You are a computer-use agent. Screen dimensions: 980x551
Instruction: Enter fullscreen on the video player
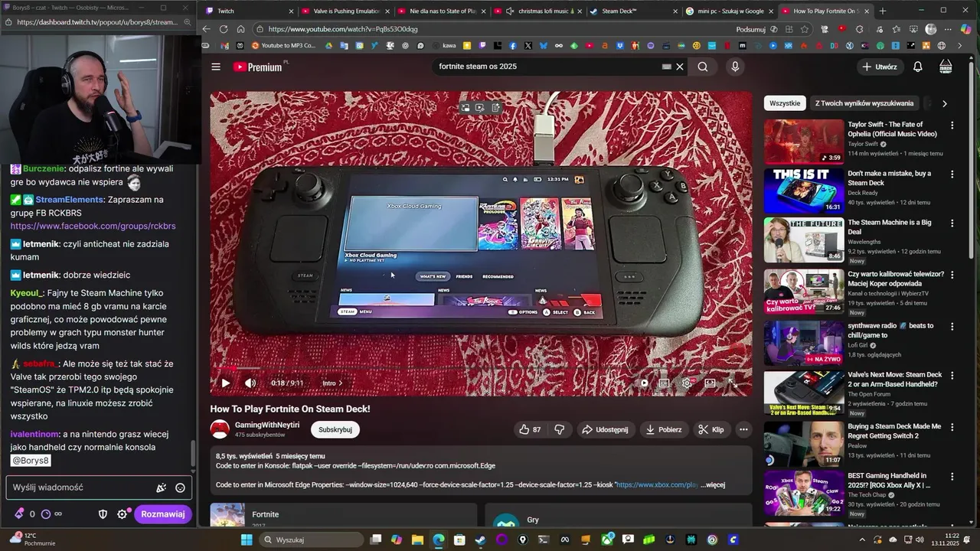[x=732, y=383]
